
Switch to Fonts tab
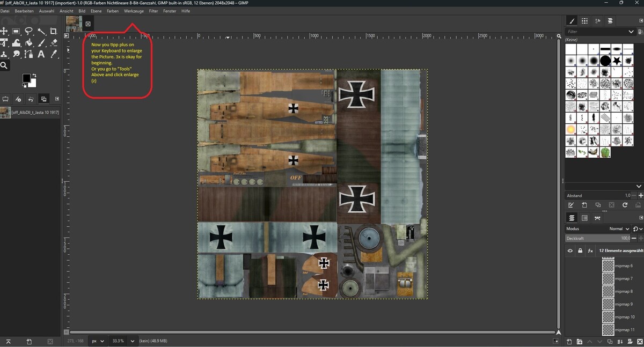coord(597,21)
